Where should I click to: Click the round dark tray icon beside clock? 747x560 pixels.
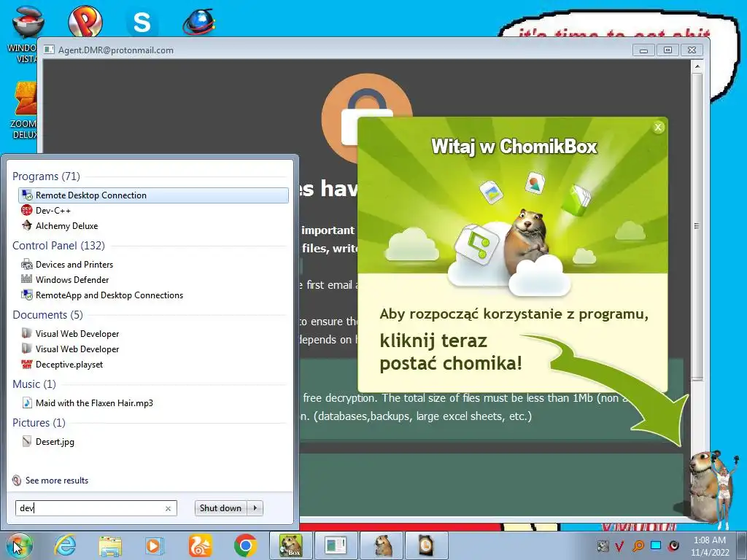(x=673, y=545)
